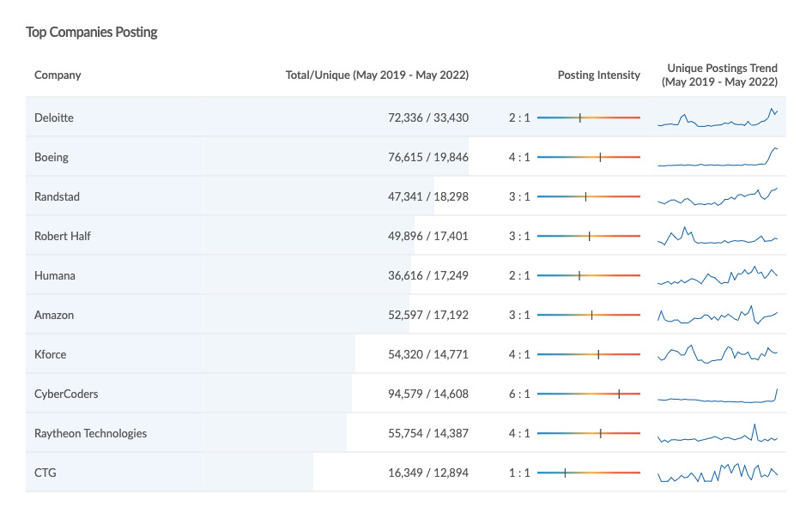Screen dimensions: 812x518
Task: Open the CyberCoders postings trend sparkline
Action: click(718, 395)
